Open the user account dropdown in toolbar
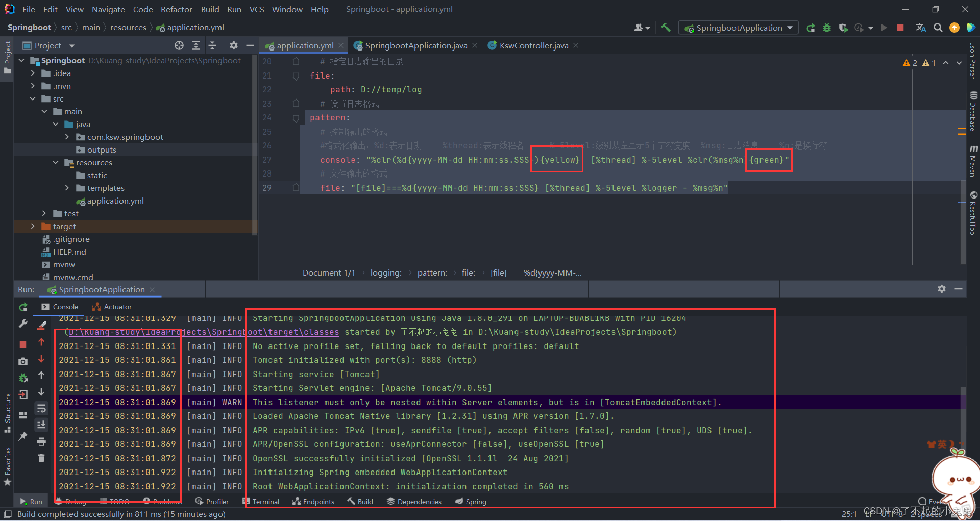 coord(642,28)
